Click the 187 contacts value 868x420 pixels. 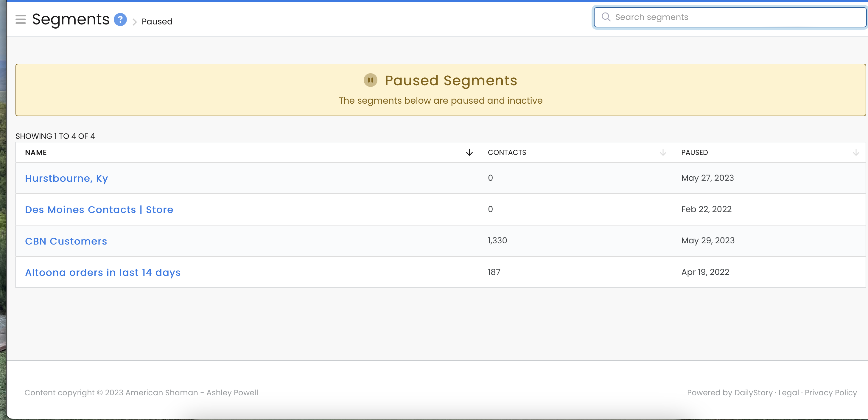tap(494, 272)
